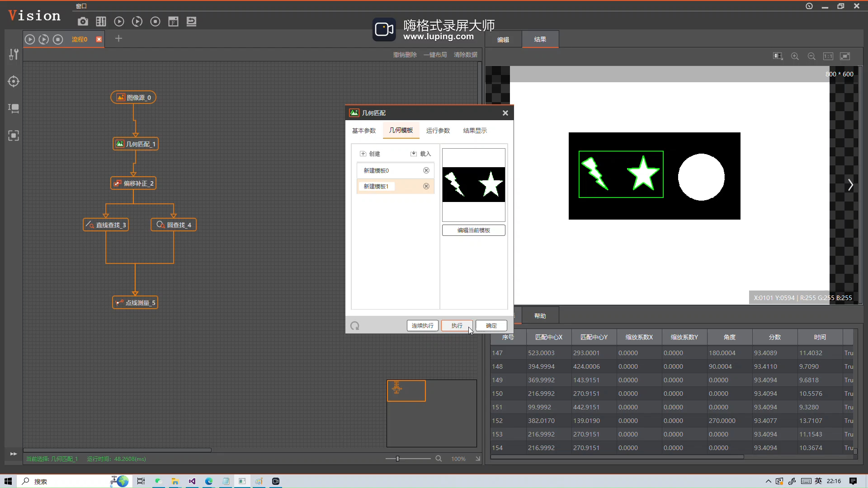The image size is (868, 488).
Task: Switch to the 运行参数 tab
Action: click(x=438, y=130)
